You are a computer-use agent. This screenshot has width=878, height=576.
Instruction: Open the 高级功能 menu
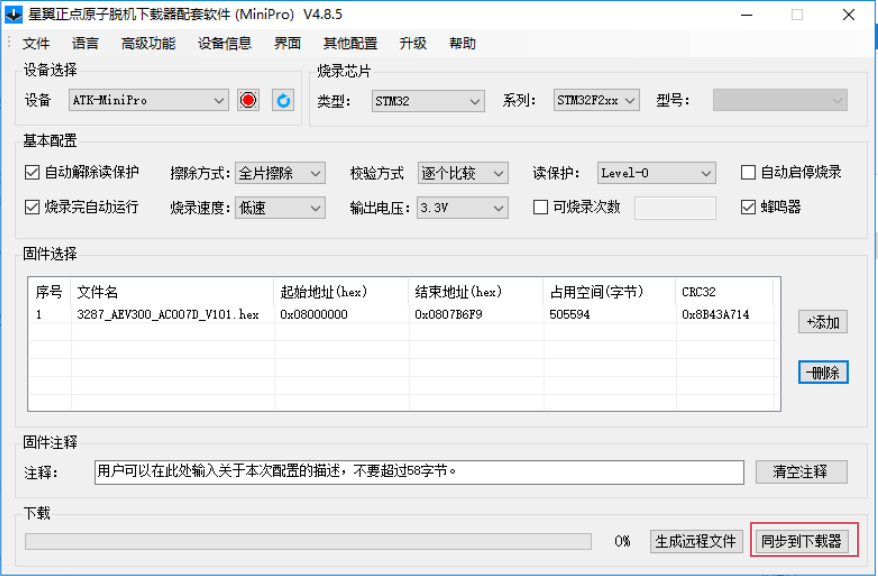click(x=148, y=43)
